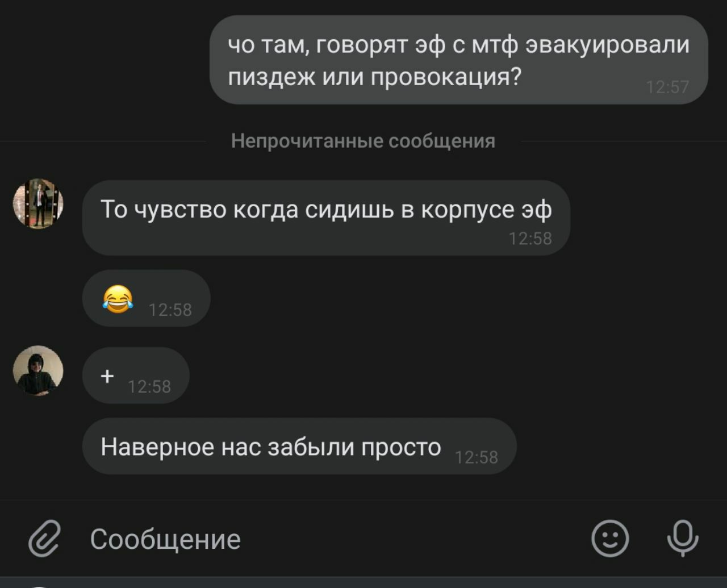The image size is (727, 588).
Task: Open profile avatar of the эф sender
Action: (38, 204)
